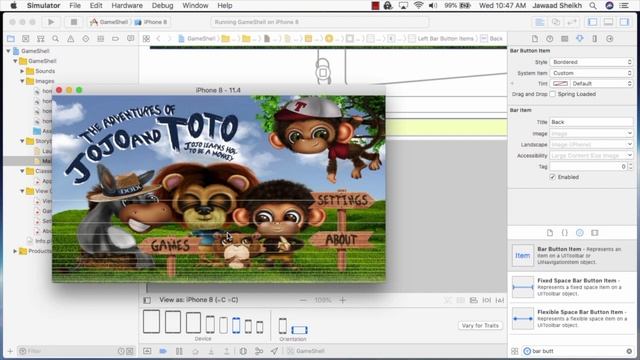Viewport: 640px width, 360px height.
Task: Open the System Item dropdown showing Custom
Action: click(x=591, y=73)
